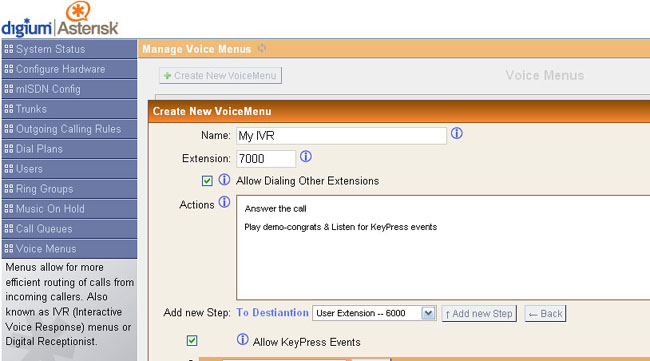Click the grid icon beside Configure Hardware
The height and width of the screenshot is (361, 650).
pyautogui.click(x=9, y=69)
